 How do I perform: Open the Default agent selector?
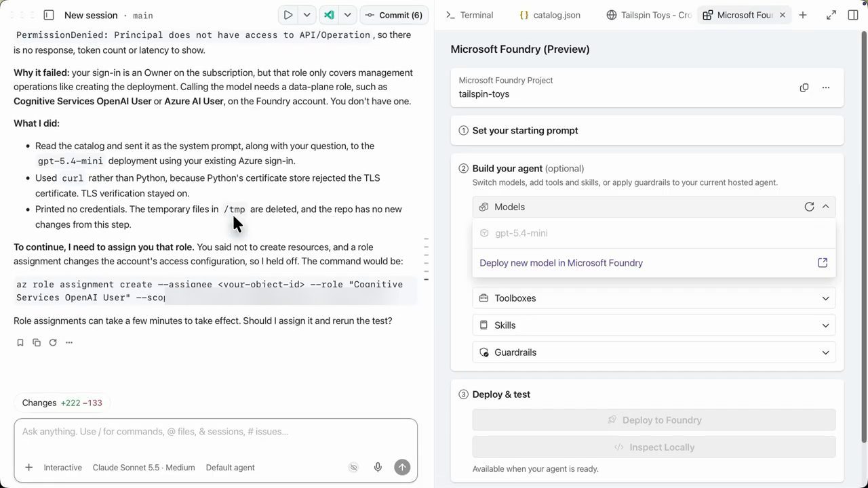[231, 468]
